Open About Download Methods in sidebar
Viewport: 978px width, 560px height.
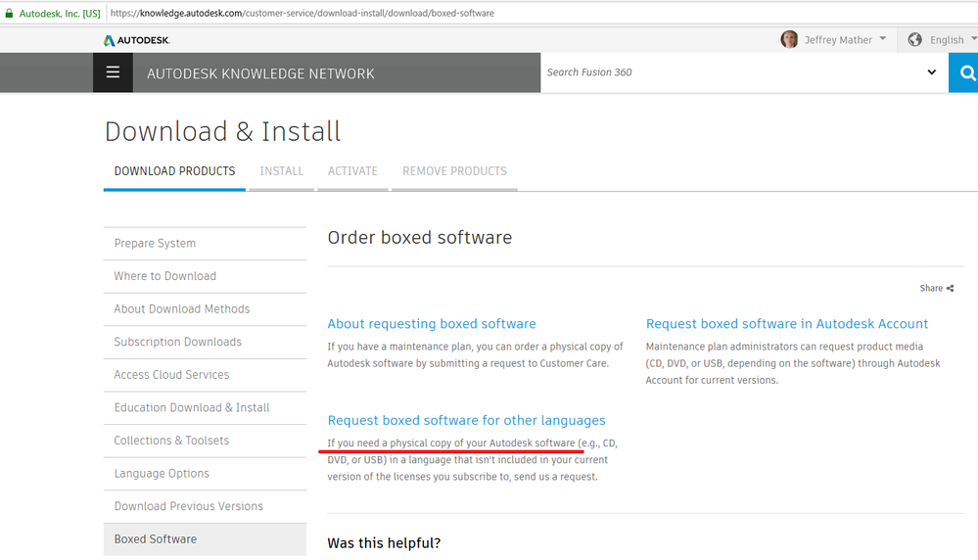205,309
